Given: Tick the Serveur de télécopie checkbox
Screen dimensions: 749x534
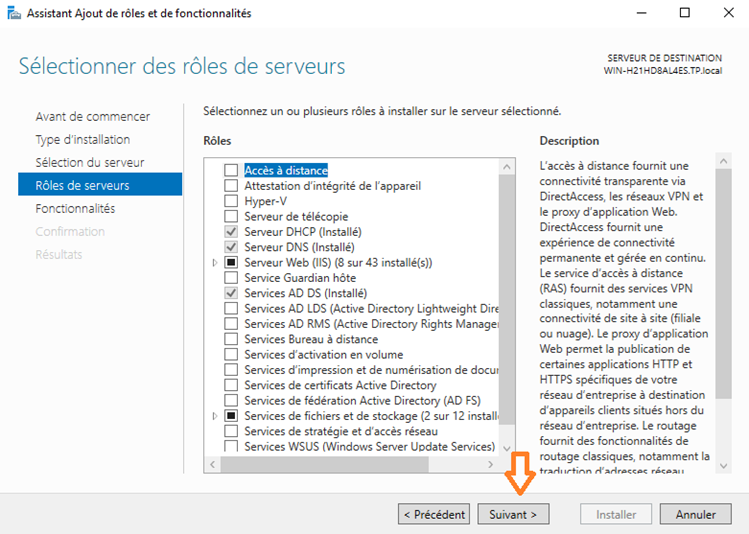Looking at the screenshot, I should (x=231, y=216).
